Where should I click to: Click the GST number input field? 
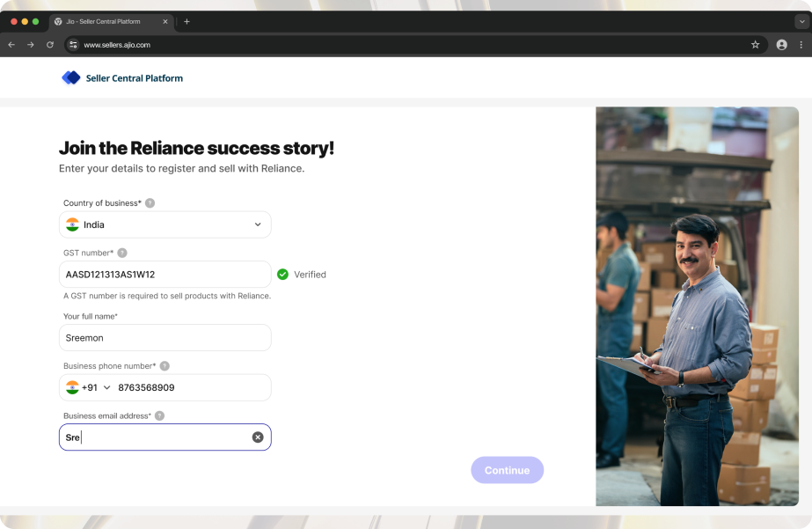[165, 275]
